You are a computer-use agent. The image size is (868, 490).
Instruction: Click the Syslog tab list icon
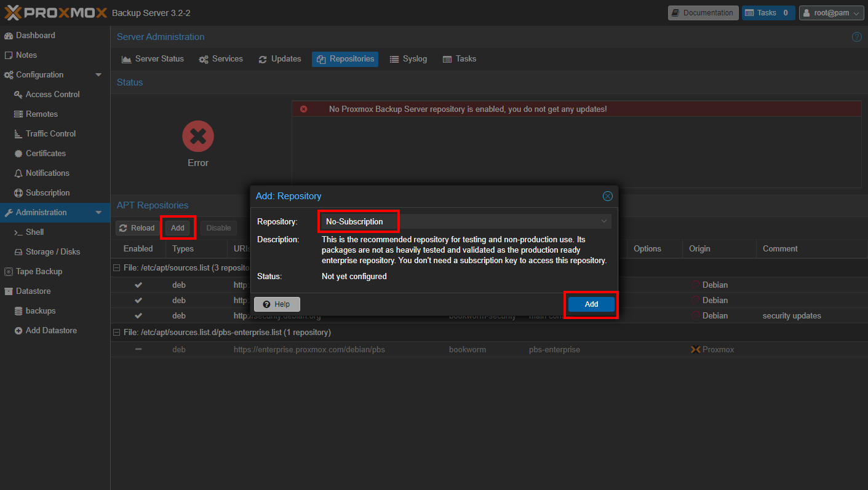coord(394,60)
